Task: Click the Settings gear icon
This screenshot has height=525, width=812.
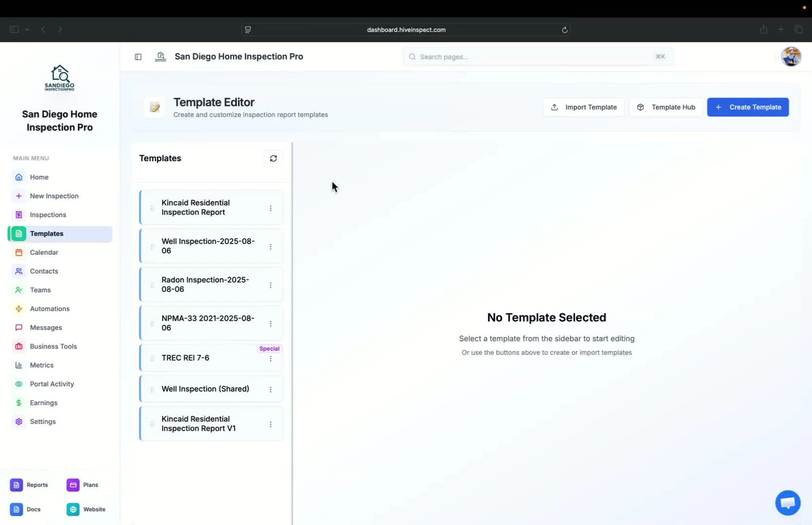Action: [18, 421]
